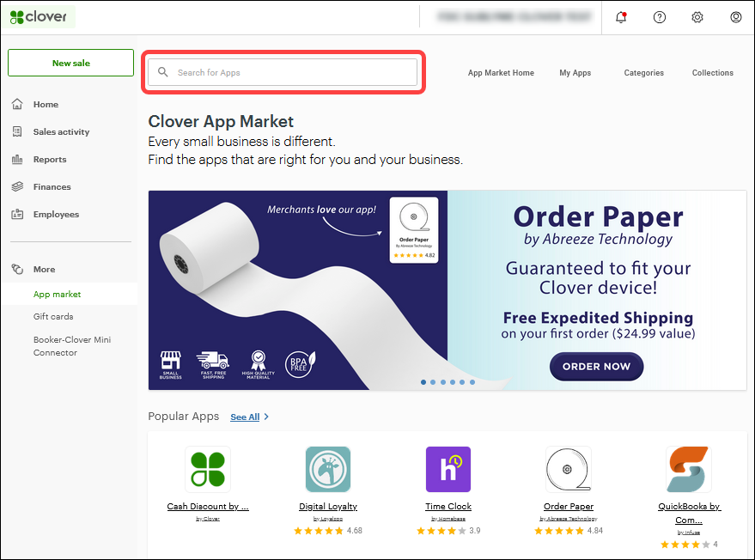Switch to My Apps
The height and width of the screenshot is (560, 755).
click(x=575, y=73)
